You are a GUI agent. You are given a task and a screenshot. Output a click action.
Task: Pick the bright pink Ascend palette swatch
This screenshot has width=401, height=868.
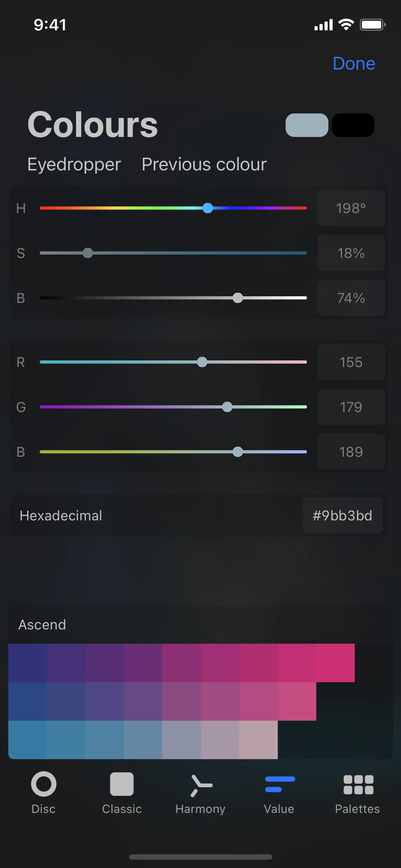click(x=335, y=663)
